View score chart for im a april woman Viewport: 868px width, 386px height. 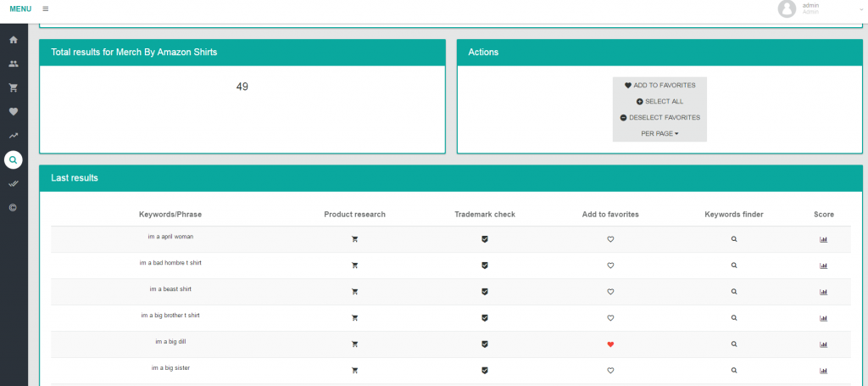823,239
